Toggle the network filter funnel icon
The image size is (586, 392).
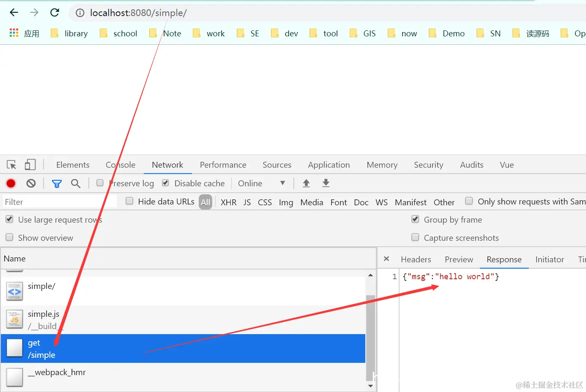tap(57, 183)
